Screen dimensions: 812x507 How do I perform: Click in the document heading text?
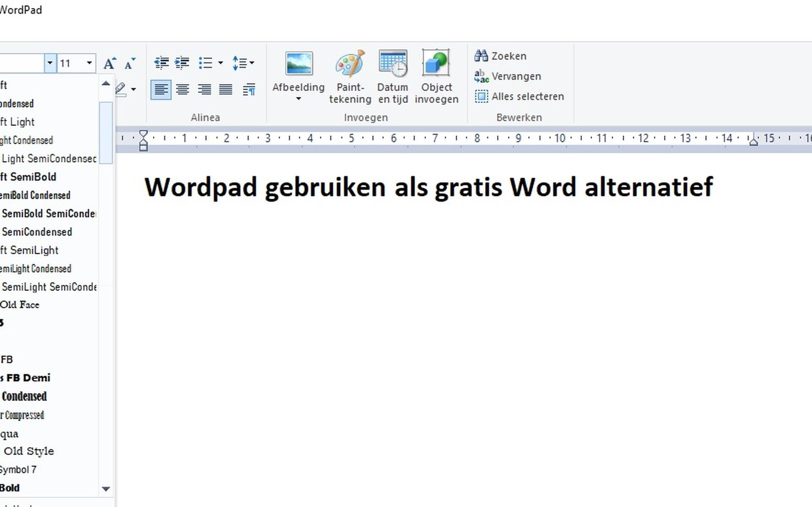[428, 187]
